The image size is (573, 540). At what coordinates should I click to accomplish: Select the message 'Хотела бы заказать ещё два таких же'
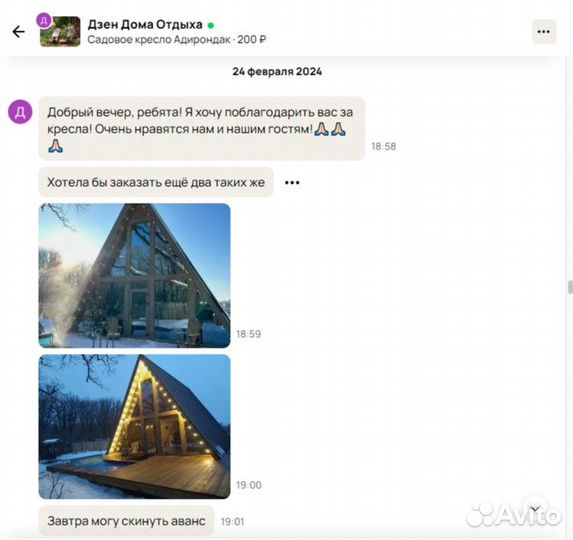point(156,182)
